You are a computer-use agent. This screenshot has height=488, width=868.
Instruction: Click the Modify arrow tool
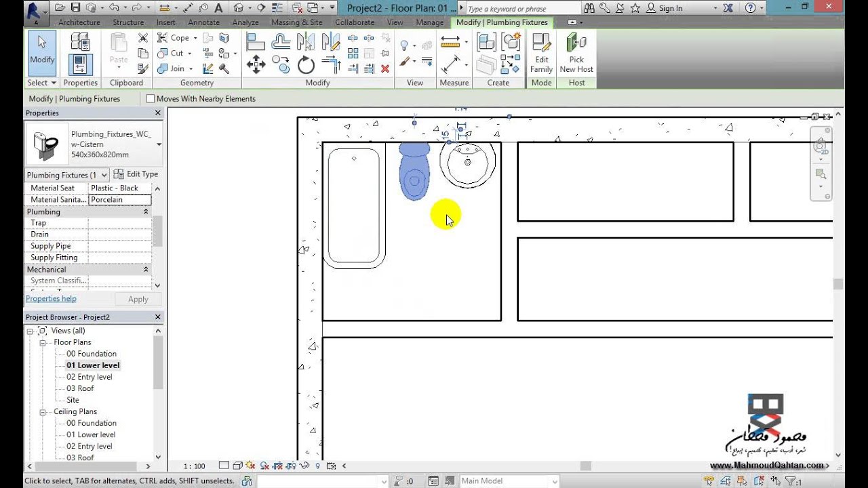tap(41, 53)
